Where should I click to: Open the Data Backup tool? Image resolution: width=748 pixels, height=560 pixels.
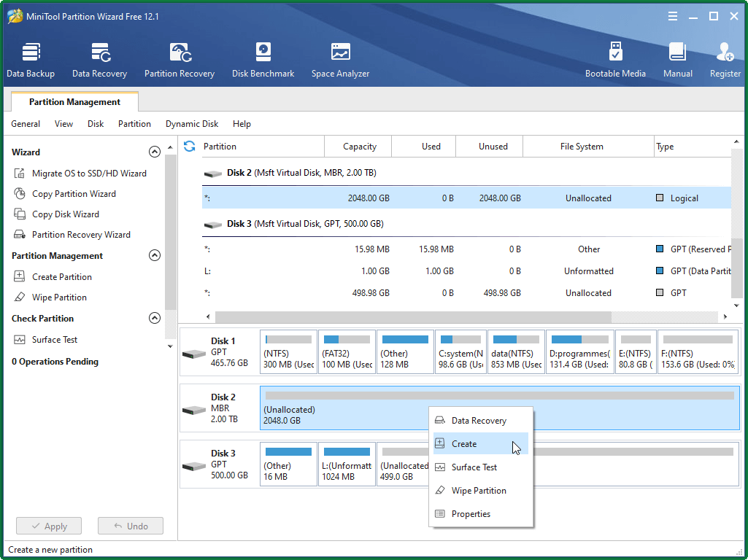[31, 58]
